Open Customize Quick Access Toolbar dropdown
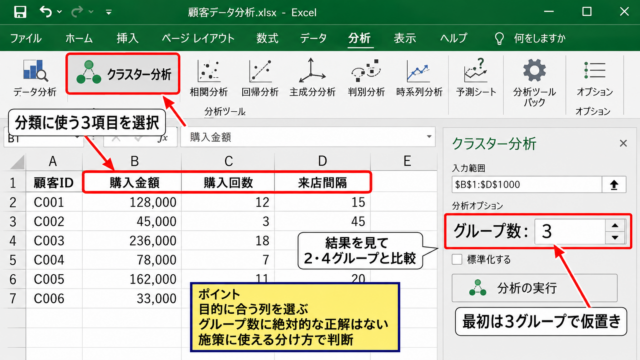 click(109, 12)
